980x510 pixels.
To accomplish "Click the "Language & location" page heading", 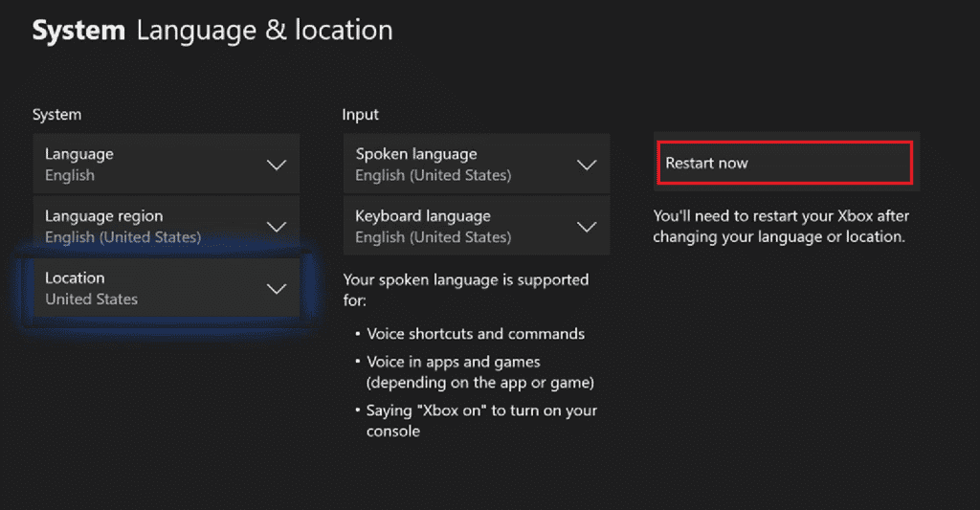I will 264,31.
